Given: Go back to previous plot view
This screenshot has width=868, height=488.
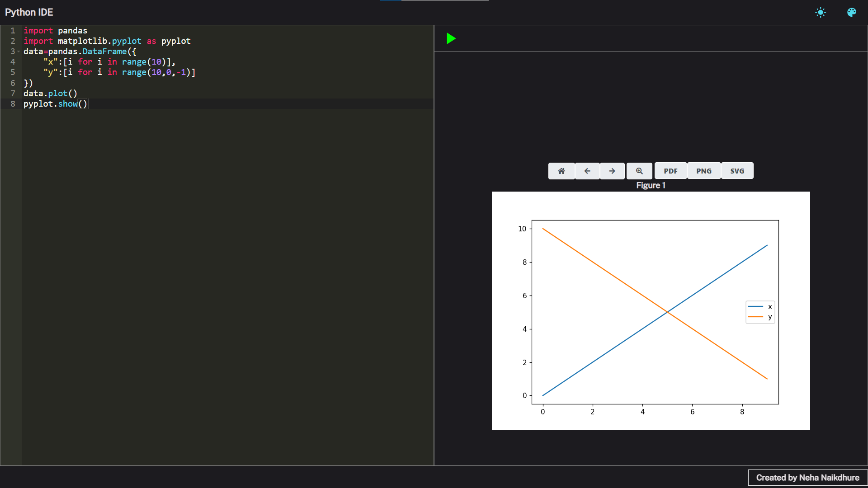Looking at the screenshot, I should pyautogui.click(x=587, y=171).
